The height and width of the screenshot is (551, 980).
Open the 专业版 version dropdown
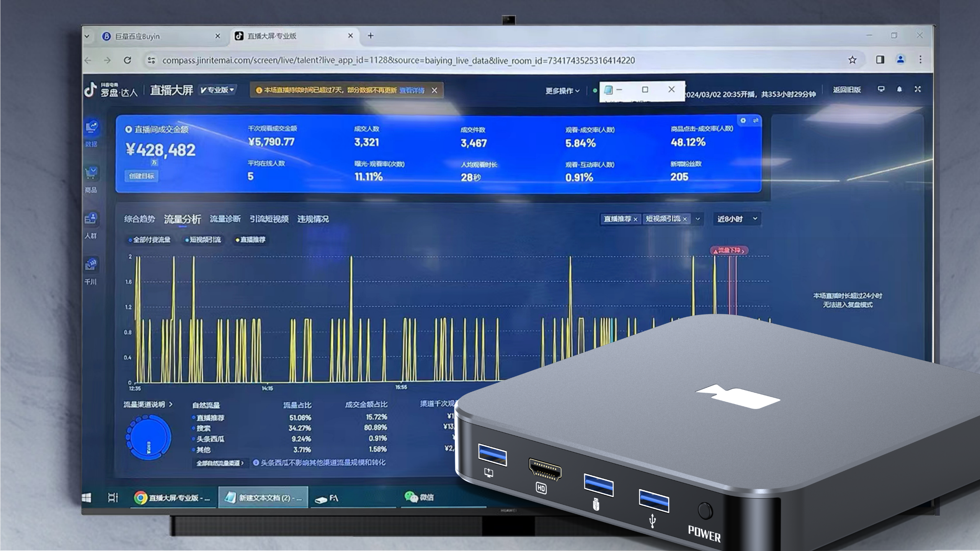tap(217, 90)
